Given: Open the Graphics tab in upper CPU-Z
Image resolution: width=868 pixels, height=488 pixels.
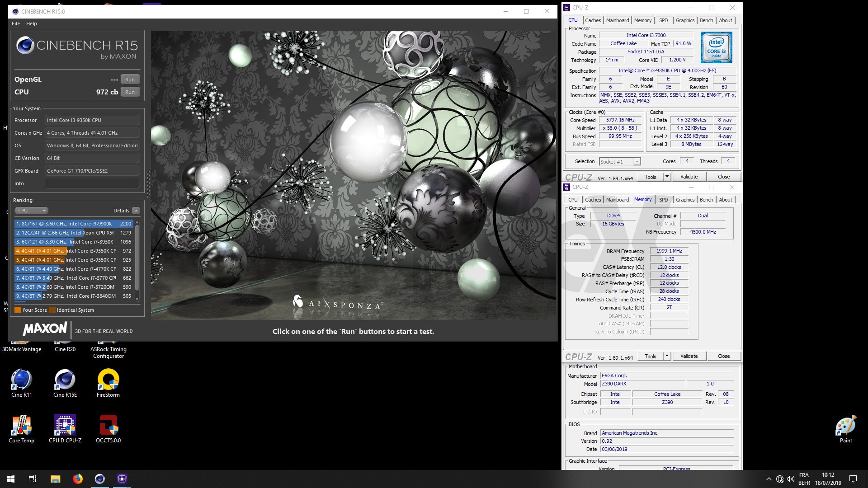Looking at the screenshot, I should [685, 20].
